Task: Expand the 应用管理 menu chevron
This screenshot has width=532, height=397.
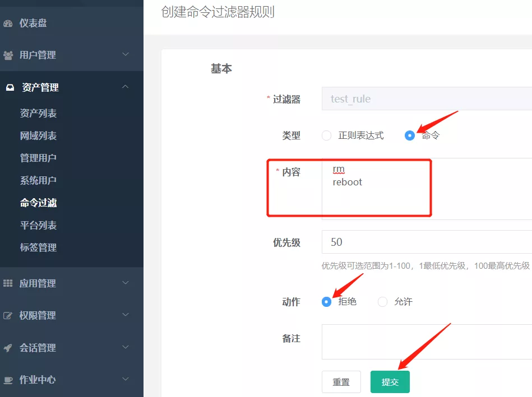Action: [x=126, y=283]
